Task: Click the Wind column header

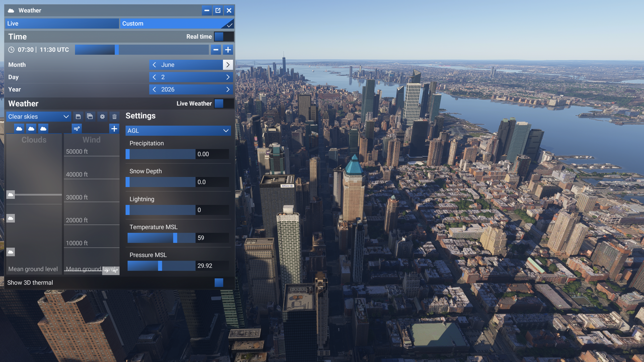Action: tap(92, 140)
